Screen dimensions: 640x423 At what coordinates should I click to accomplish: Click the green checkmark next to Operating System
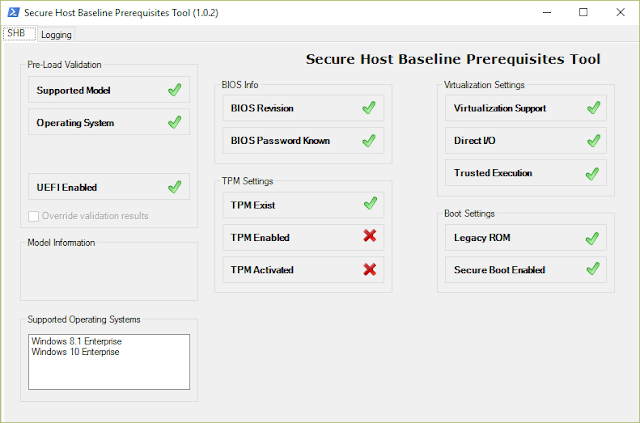(x=174, y=122)
